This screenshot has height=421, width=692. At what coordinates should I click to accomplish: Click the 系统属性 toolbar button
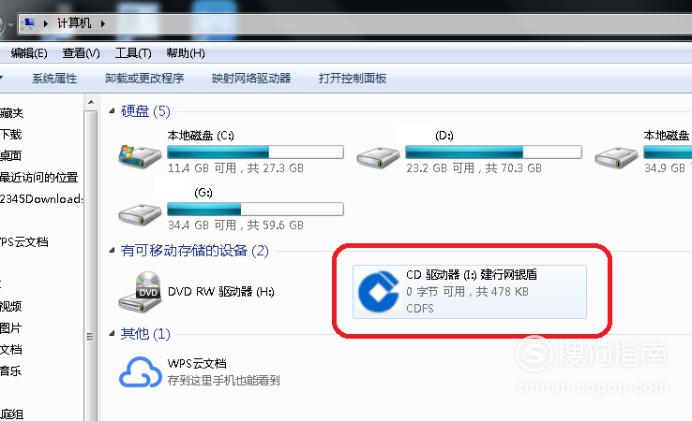pos(55,79)
